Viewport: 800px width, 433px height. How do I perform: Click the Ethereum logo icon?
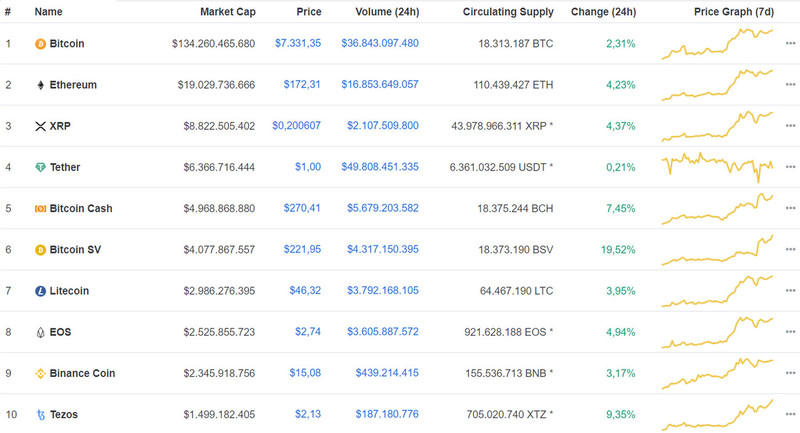40,85
